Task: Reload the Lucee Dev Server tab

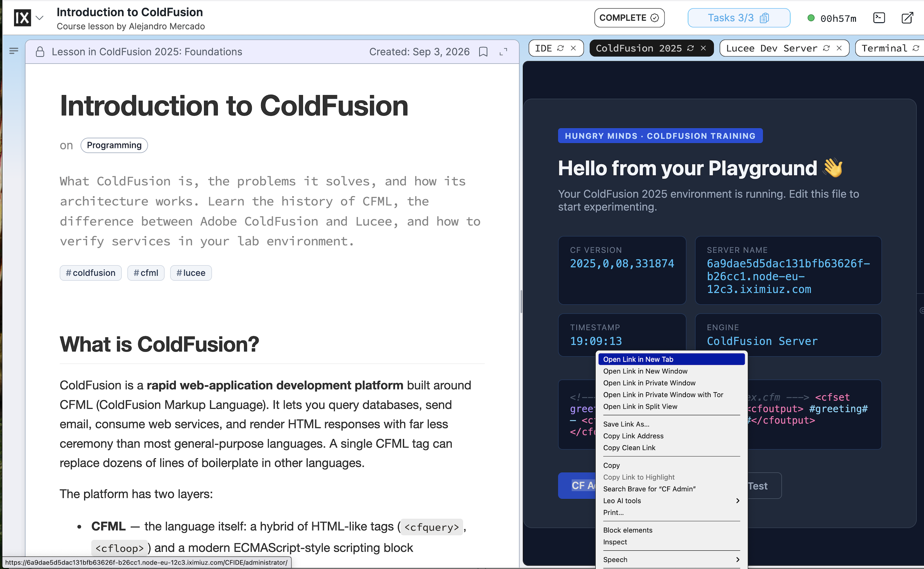Action: tap(826, 48)
